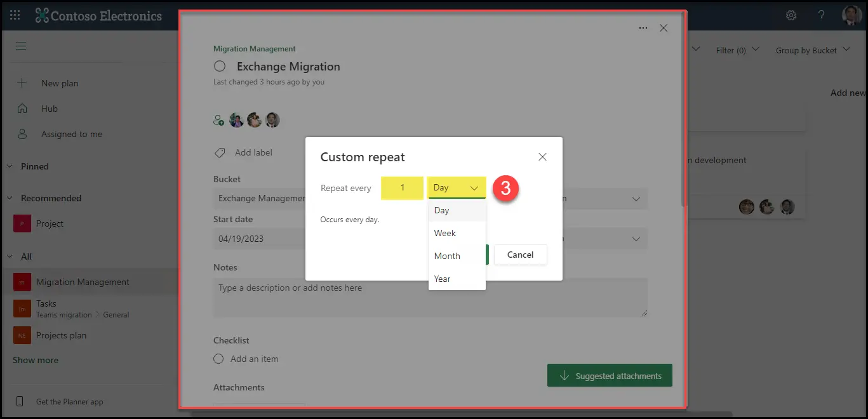The width and height of the screenshot is (868, 419).
Task: Click the Add label tag icon
Action: click(220, 153)
